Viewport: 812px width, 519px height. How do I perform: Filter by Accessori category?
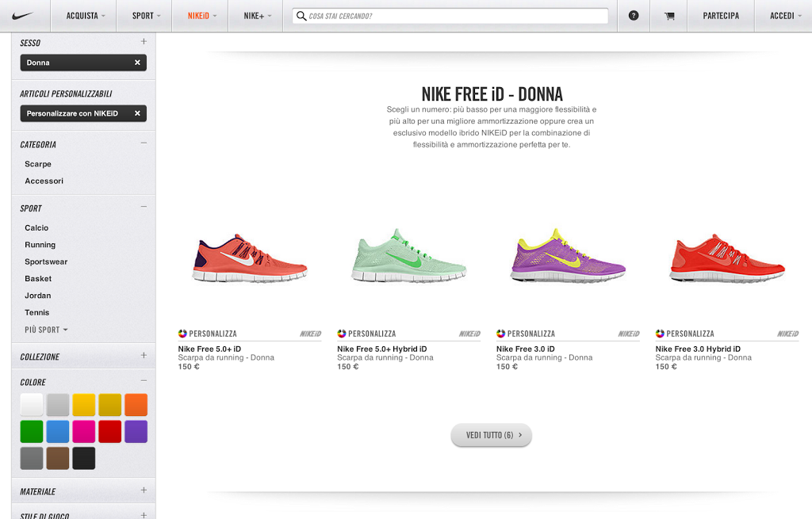[x=44, y=181]
